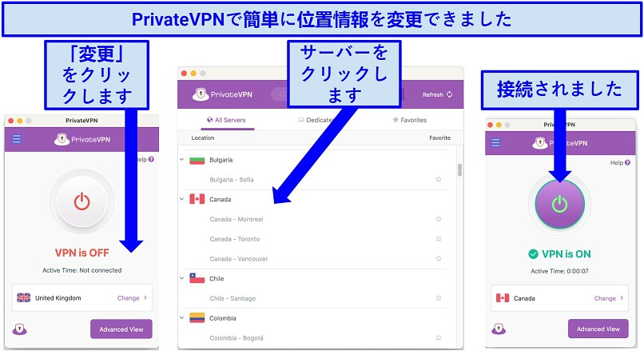Switch to Favorites tab
This screenshot has width=644, height=351.
pyautogui.click(x=409, y=120)
